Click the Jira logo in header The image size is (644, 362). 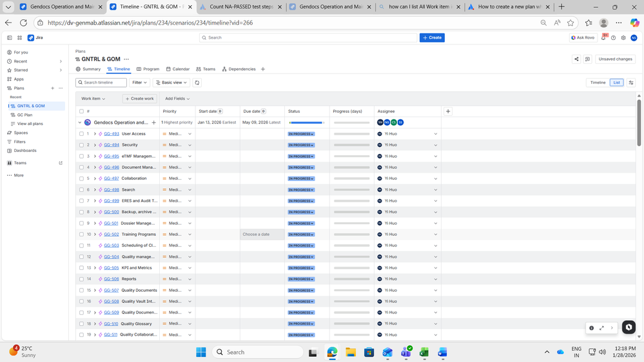(35, 38)
